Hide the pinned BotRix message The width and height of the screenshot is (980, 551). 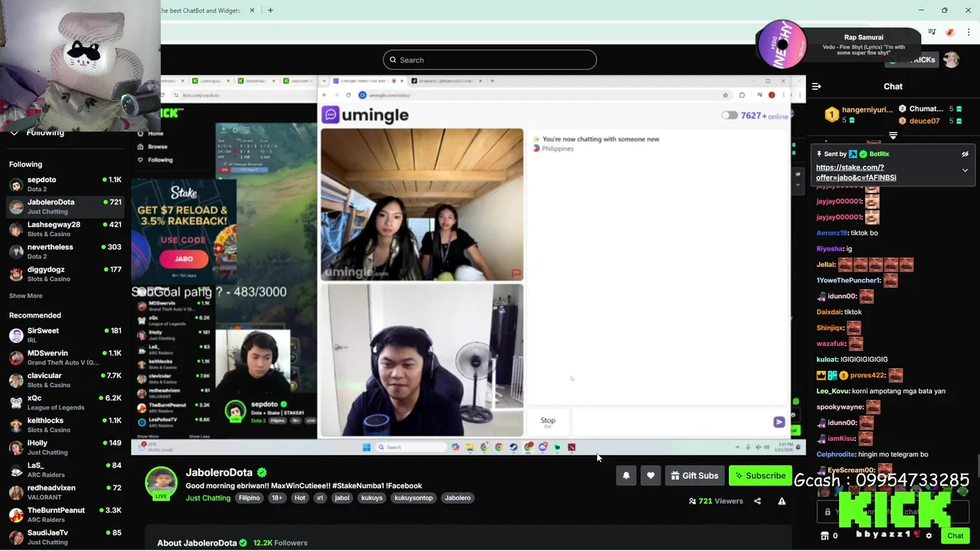[x=965, y=154]
